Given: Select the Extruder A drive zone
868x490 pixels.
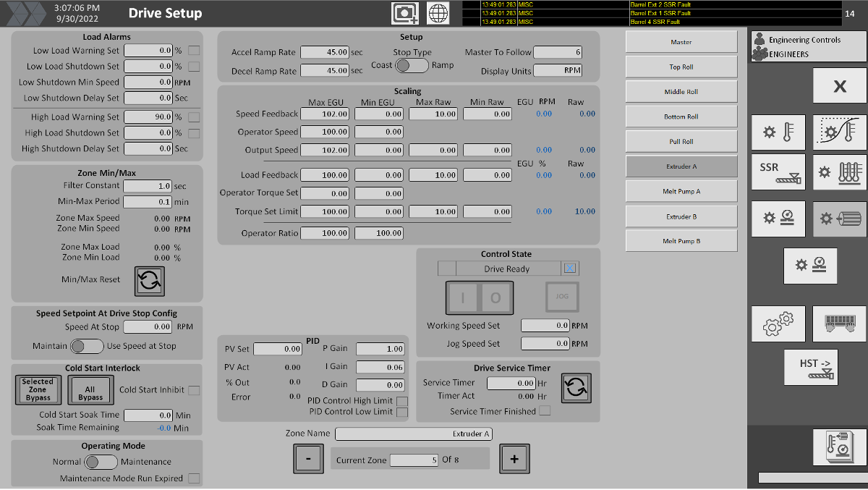Looking at the screenshot, I should coord(681,166).
